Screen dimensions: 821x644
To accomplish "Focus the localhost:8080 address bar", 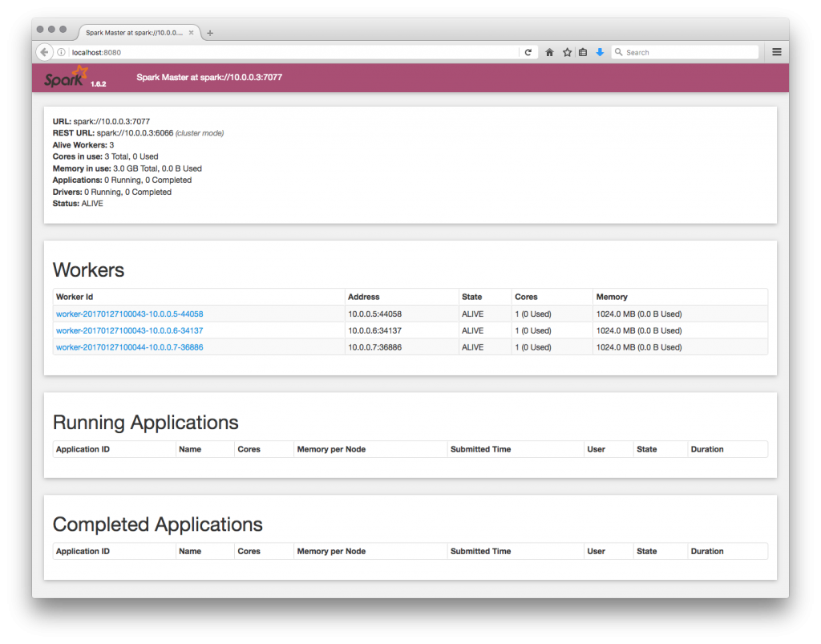I will [293, 52].
